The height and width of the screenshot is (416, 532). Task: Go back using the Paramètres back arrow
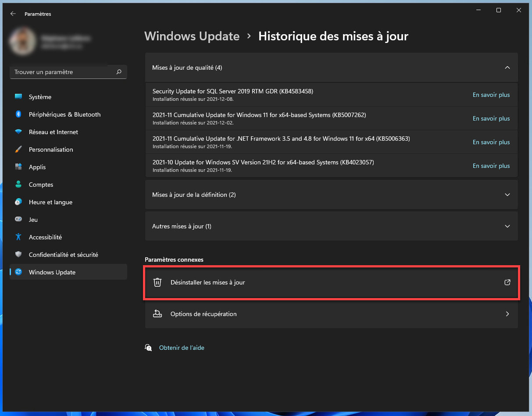click(x=13, y=14)
